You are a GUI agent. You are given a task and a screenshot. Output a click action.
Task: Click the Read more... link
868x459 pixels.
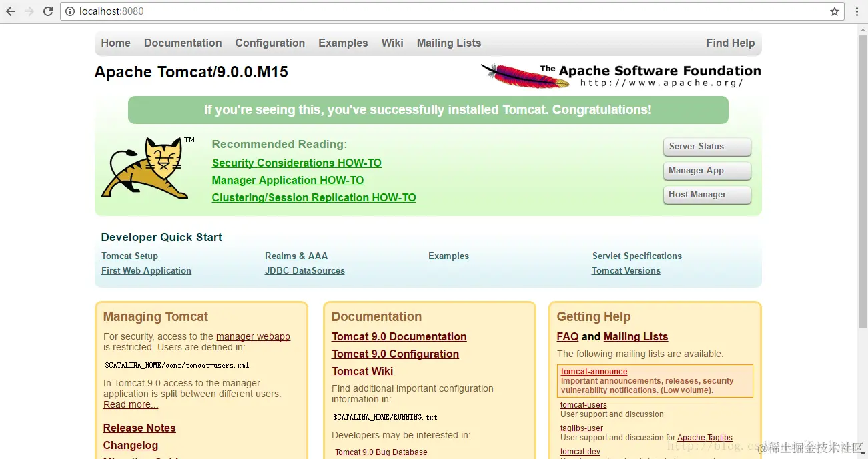[131, 404]
